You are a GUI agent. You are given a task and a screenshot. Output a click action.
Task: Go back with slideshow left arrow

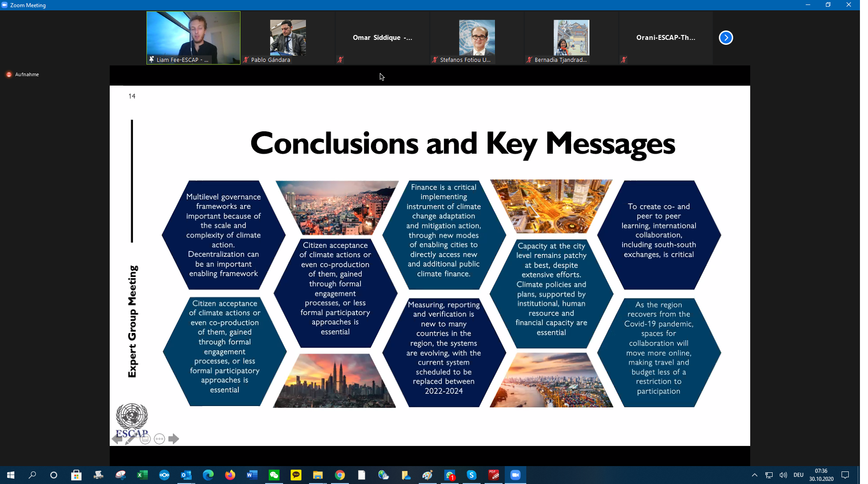(117, 439)
